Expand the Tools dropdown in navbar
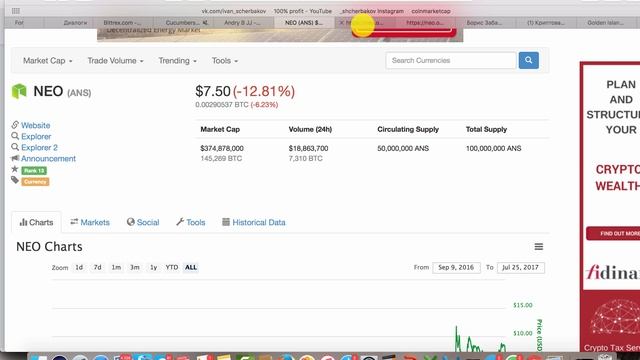The height and width of the screenshot is (360, 640). (224, 61)
